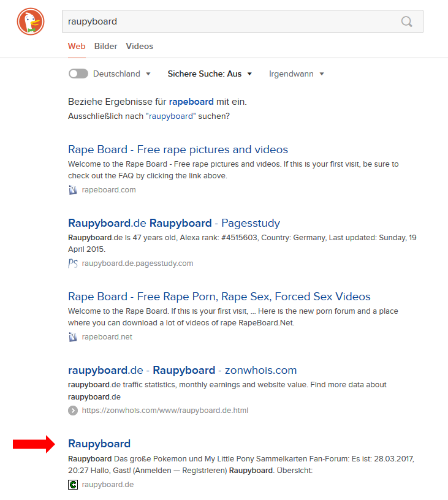Screen dimensions: 448x500
Task: Open the Raupyboard forum result title
Action: (99, 444)
